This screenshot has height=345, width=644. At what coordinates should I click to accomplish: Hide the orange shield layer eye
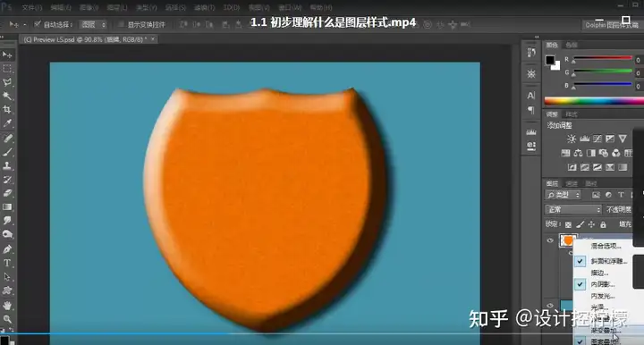tap(550, 240)
